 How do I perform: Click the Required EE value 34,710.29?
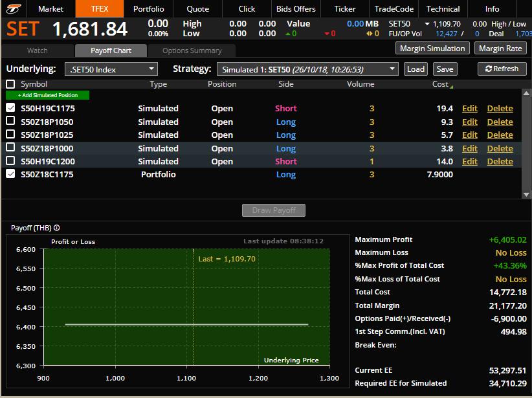point(507,383)
